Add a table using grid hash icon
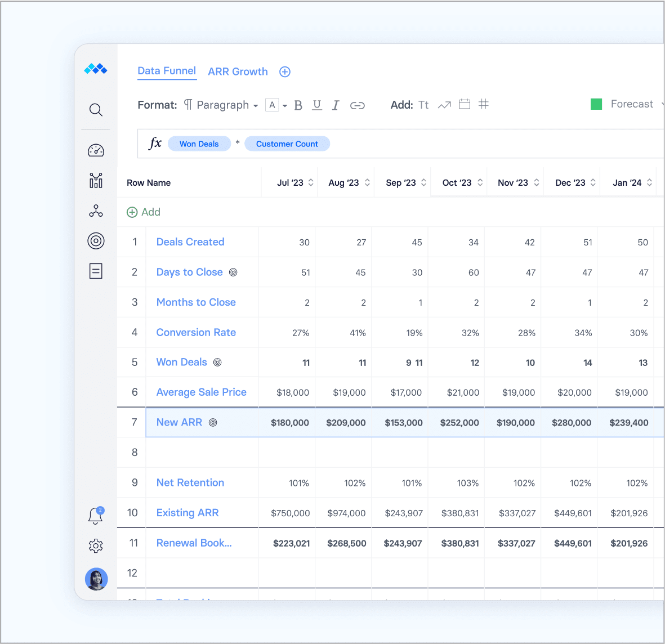 (x=484, y=104)
